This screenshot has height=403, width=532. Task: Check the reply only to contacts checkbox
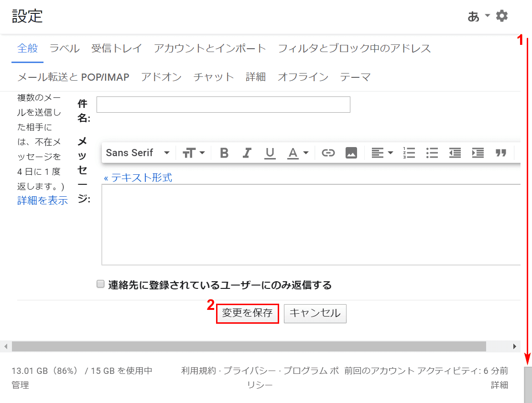[100, 284]
